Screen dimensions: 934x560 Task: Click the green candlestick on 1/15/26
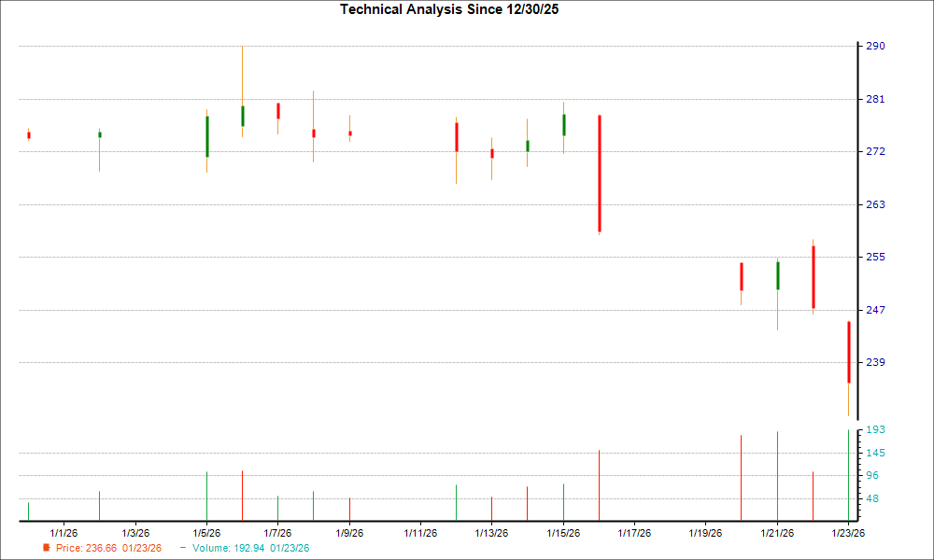click(563, 123)
